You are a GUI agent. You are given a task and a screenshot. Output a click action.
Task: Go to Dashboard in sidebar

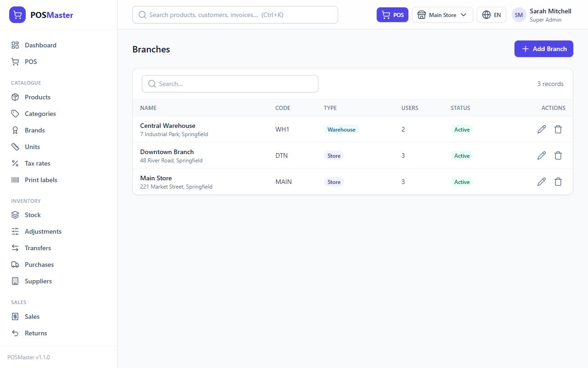click(58, 45)
